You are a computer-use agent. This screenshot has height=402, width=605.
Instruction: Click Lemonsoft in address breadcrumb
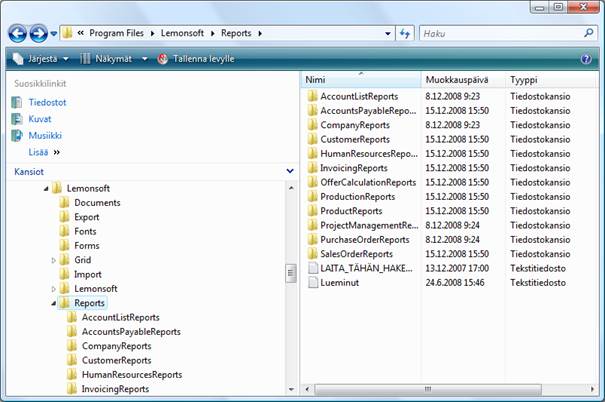pyautogui.click(x=182, y=33)
